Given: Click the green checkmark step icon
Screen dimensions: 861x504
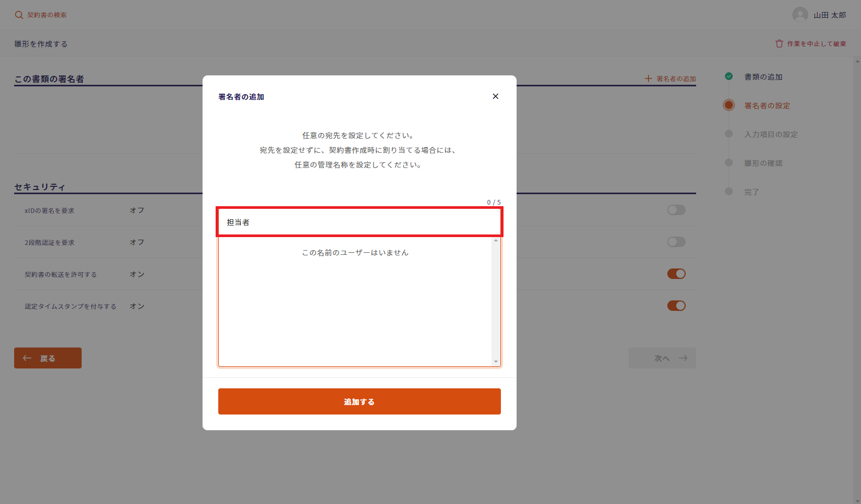Looking at the screenshot, I should point(729,76).
